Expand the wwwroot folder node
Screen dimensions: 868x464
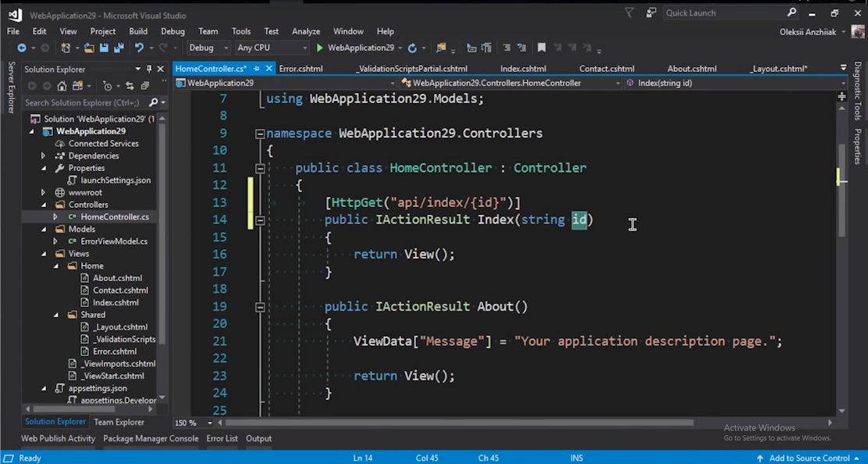point(43,193)
